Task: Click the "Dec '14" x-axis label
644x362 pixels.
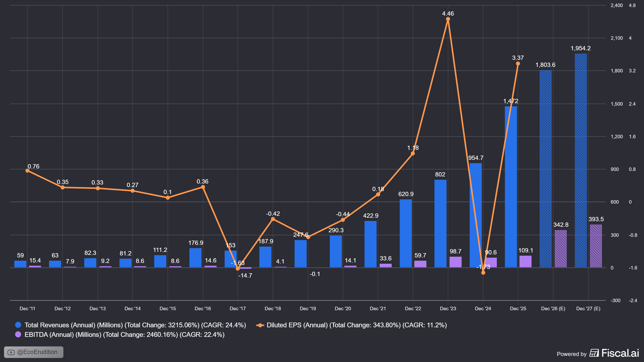Action: tap(133, 308)
